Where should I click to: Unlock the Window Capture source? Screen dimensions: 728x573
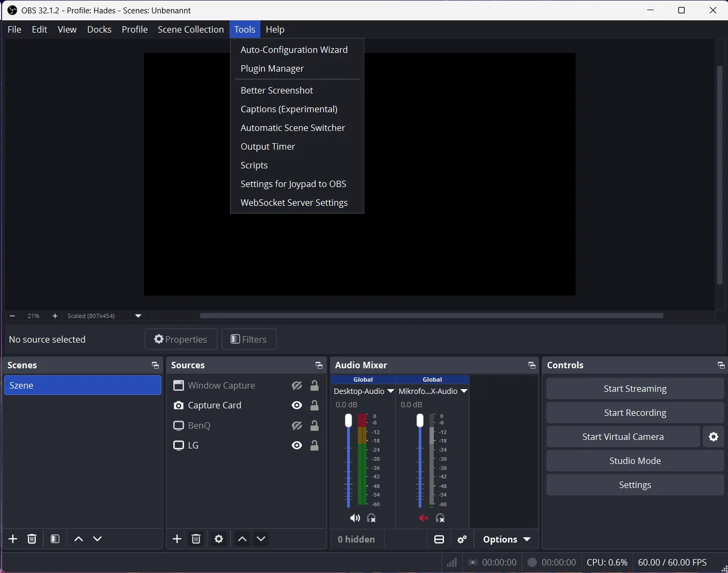(315, 385)
